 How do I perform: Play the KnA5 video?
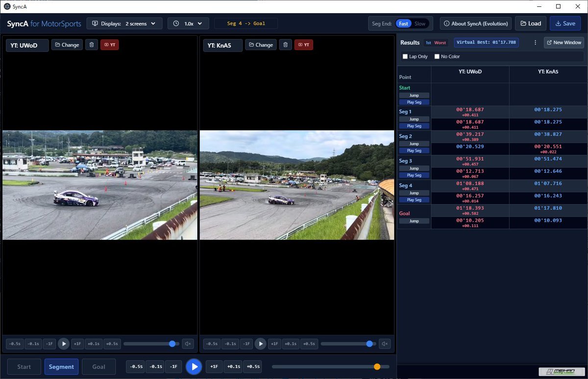tap(261, 344)
